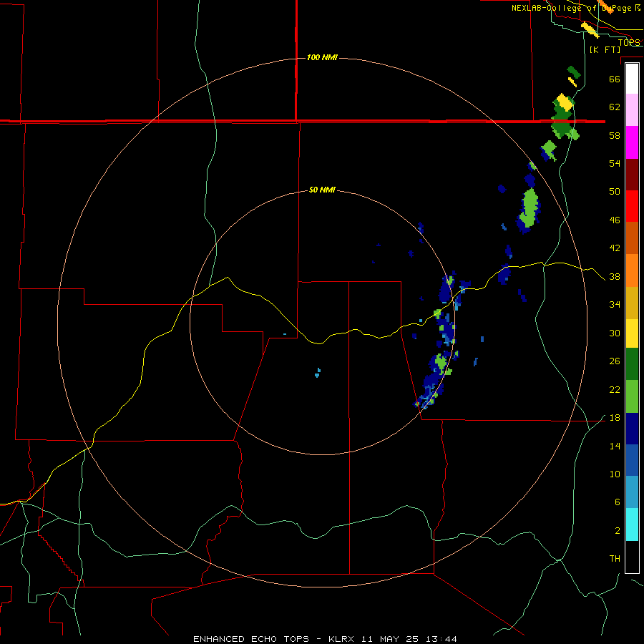Click the yellow 34 kft legend swatch
The width and height of the screenshot is (644, 644).
tap(632, 333)
